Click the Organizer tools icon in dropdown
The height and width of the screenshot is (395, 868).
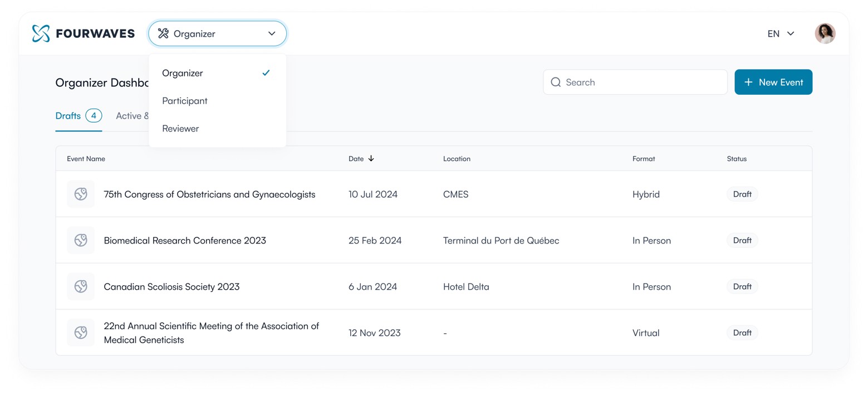(163, 33)
